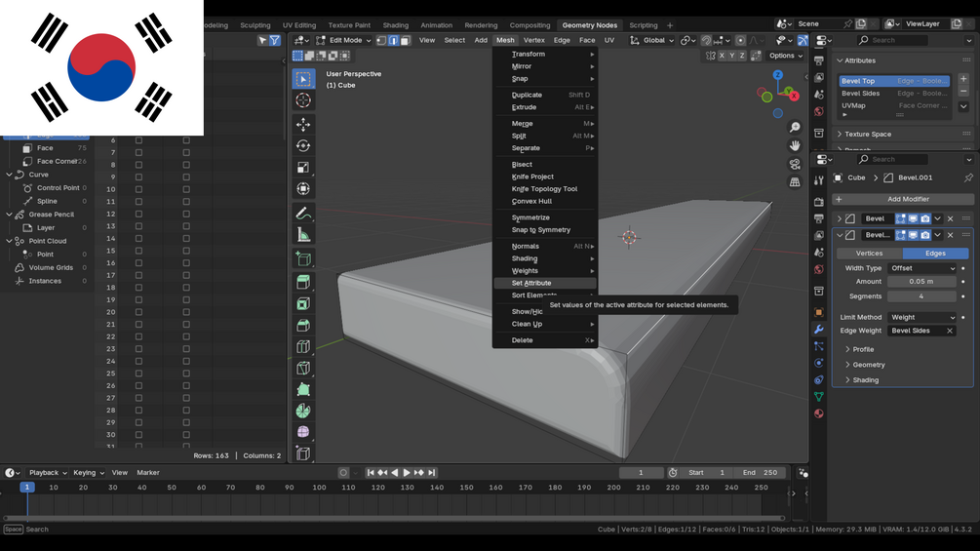
Task: Activate the Spin tool
Action: (x=303, y=411)
